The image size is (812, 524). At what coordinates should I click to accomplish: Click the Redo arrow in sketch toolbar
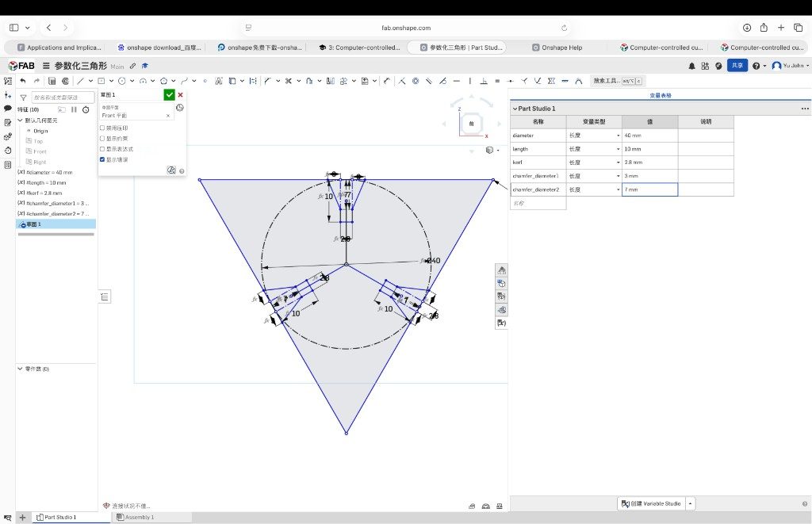pos(36,81)
